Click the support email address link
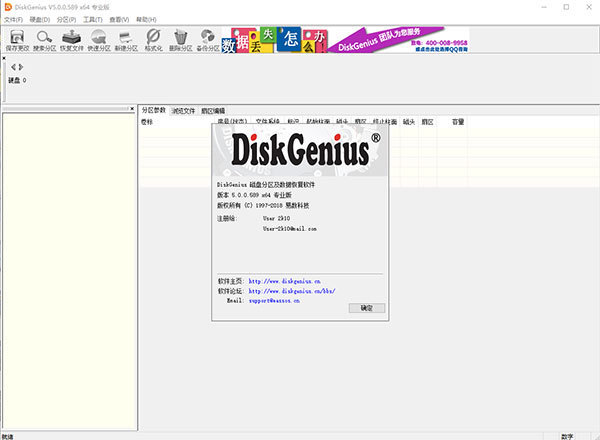This screenshot has height=440, width=600. coord(274,301)
